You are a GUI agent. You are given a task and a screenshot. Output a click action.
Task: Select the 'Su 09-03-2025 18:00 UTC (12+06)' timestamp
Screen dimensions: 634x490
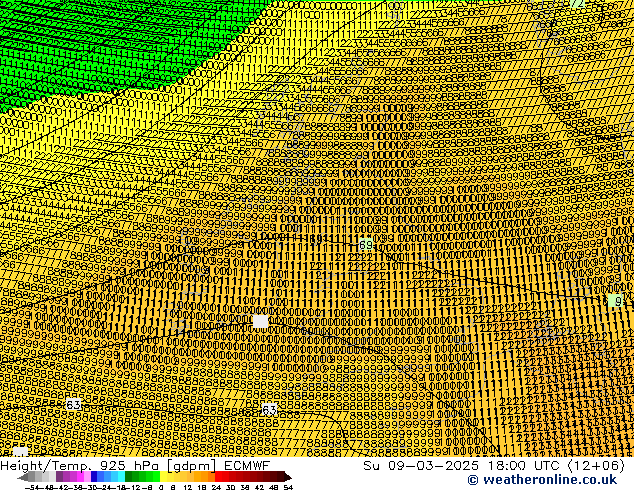pos(494,466)
